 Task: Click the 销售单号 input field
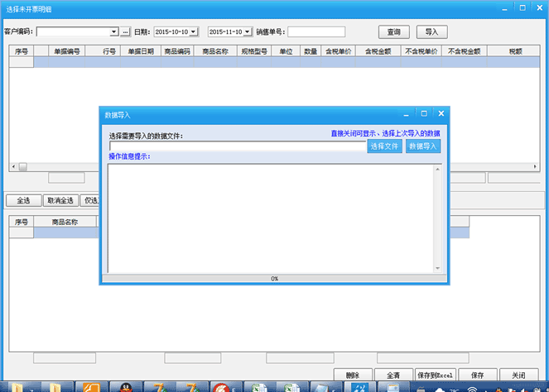coord(315,32)
